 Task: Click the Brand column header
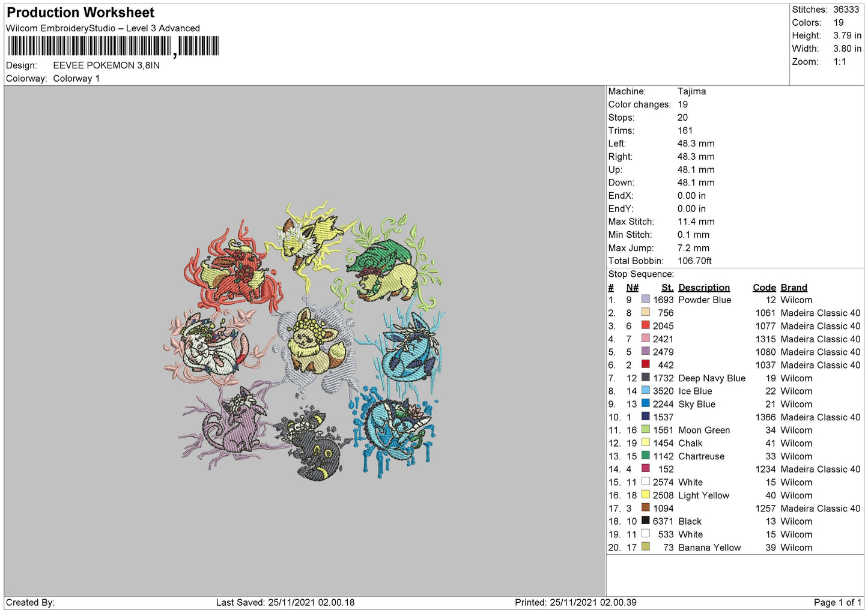tap(794, 288)
